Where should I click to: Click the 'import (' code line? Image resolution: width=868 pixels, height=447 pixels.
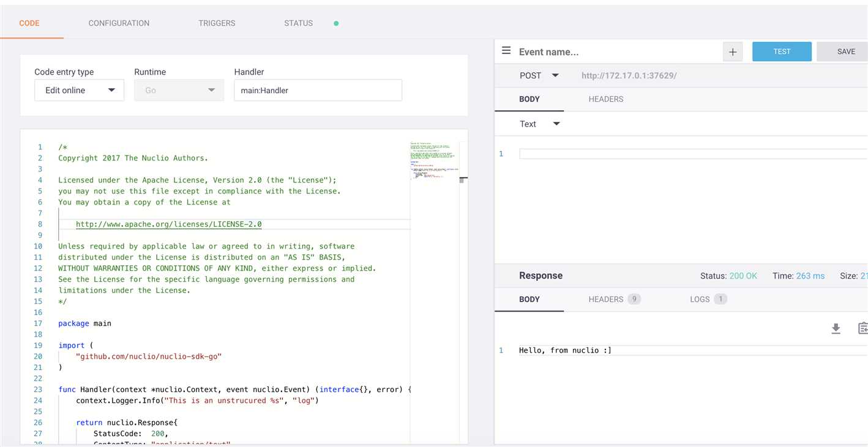[76, 345]
